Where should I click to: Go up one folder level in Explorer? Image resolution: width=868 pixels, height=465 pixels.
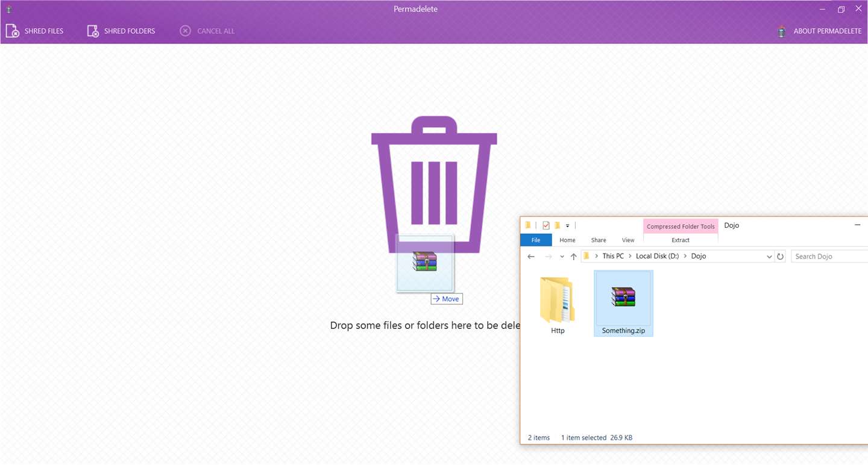point(573,257)
